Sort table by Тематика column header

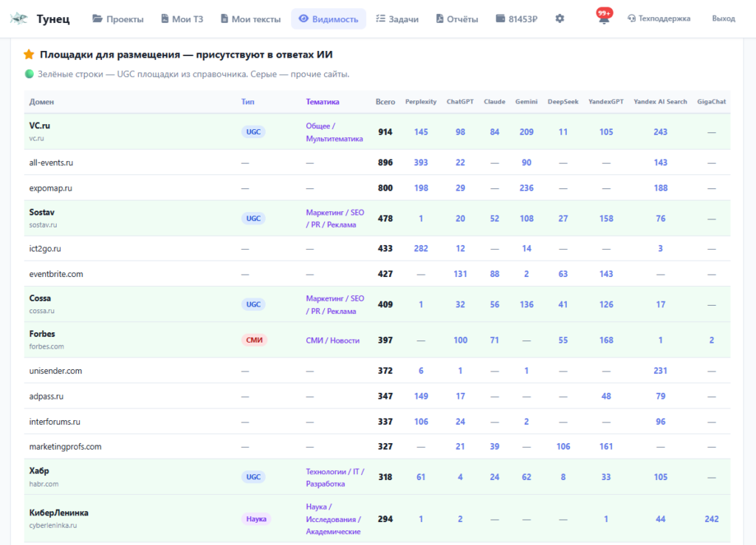(x=323, y=102)
